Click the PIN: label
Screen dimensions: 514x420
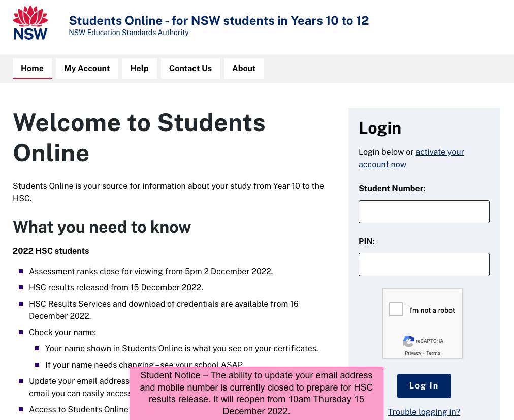tap(367, 241)
